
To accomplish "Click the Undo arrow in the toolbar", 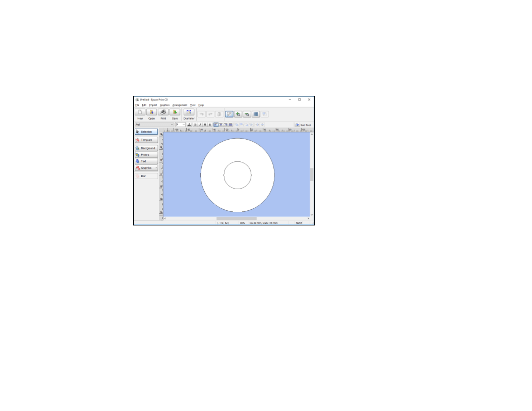I will pyautogui.click(x=202, y=114).
